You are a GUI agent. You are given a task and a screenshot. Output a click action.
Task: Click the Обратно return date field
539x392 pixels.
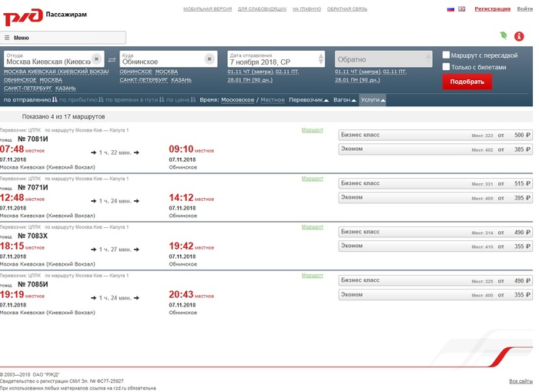pos(383,59)
